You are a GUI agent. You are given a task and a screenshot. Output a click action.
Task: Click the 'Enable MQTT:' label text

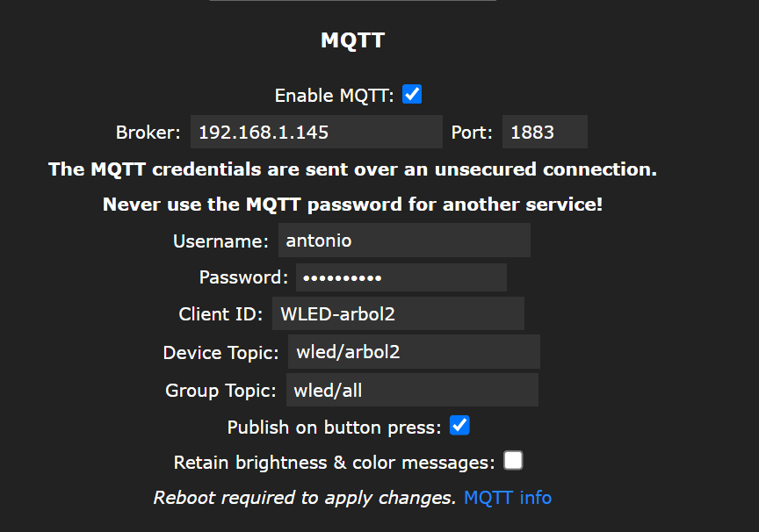pyautogui.click(x=334, y=96)
